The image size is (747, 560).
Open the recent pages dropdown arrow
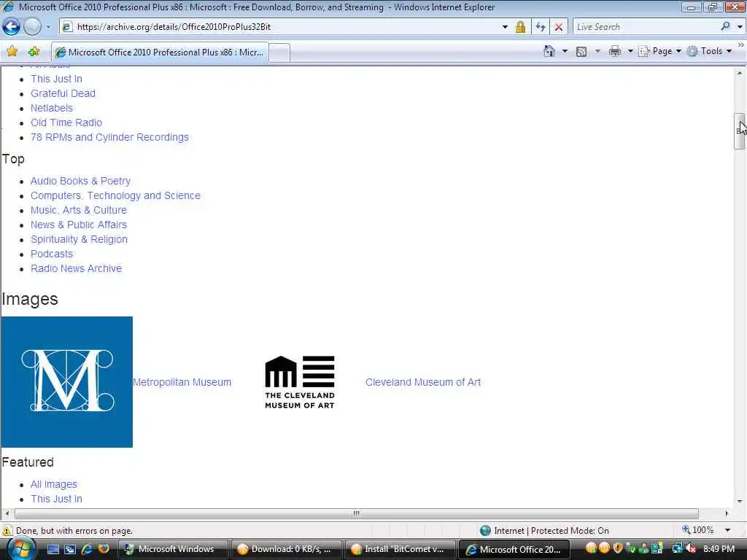coord(48,27)
